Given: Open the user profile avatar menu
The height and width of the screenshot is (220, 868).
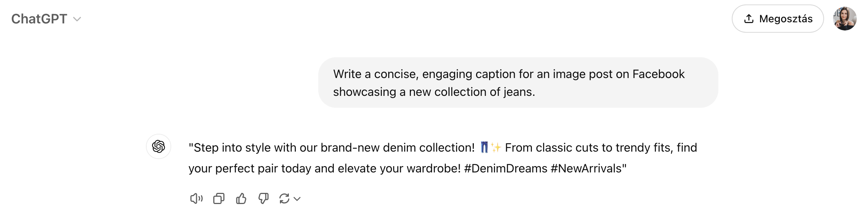Looking at the screenshot, I should (x=845, y=19).
